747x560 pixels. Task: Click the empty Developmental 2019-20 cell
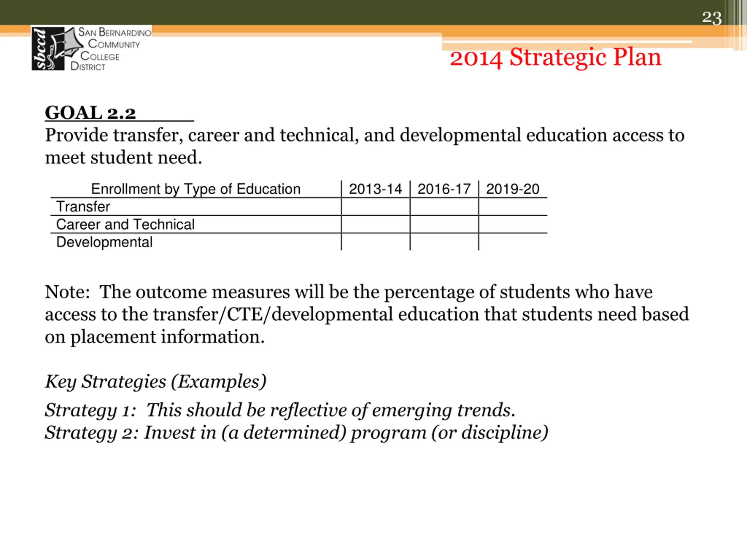click(x=513, y=242)
